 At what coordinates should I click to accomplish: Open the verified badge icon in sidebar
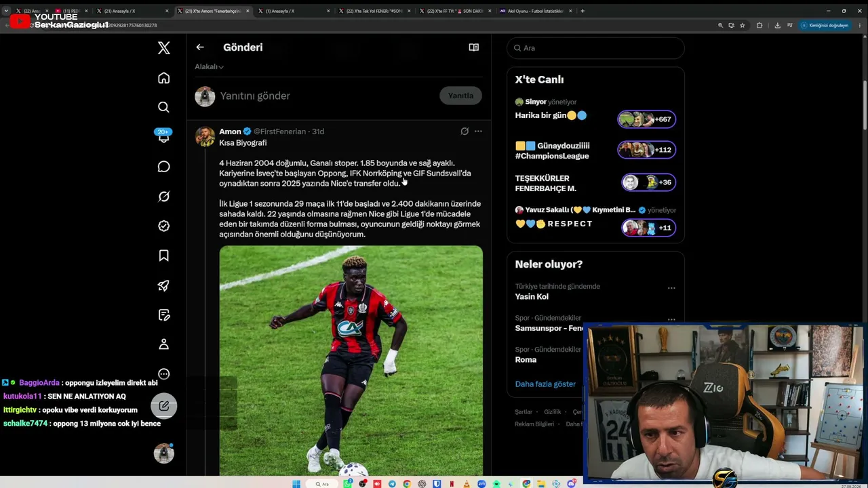[x=164, y=226]
